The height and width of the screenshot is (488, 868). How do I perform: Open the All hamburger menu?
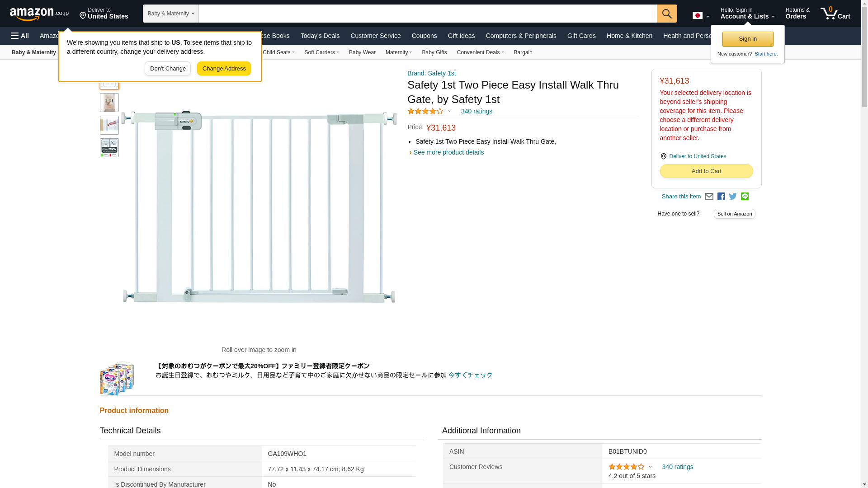(x=20, y=36)
